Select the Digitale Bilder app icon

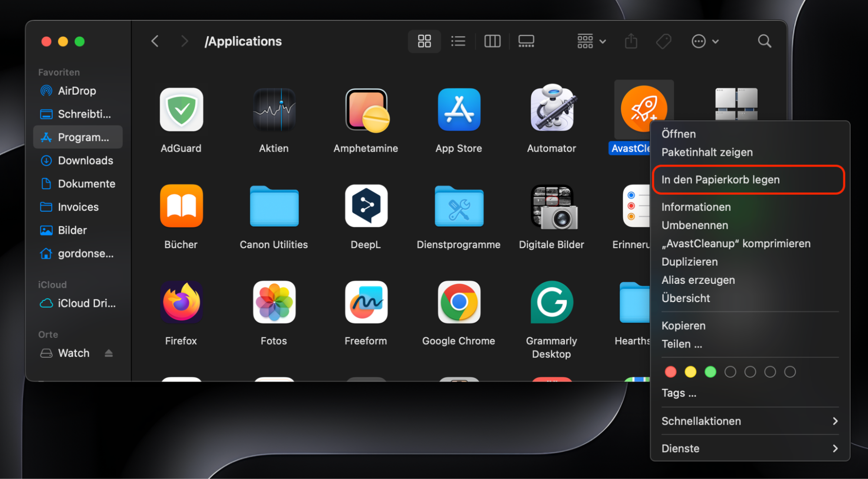pyautogui.click(x=554, y=207)
